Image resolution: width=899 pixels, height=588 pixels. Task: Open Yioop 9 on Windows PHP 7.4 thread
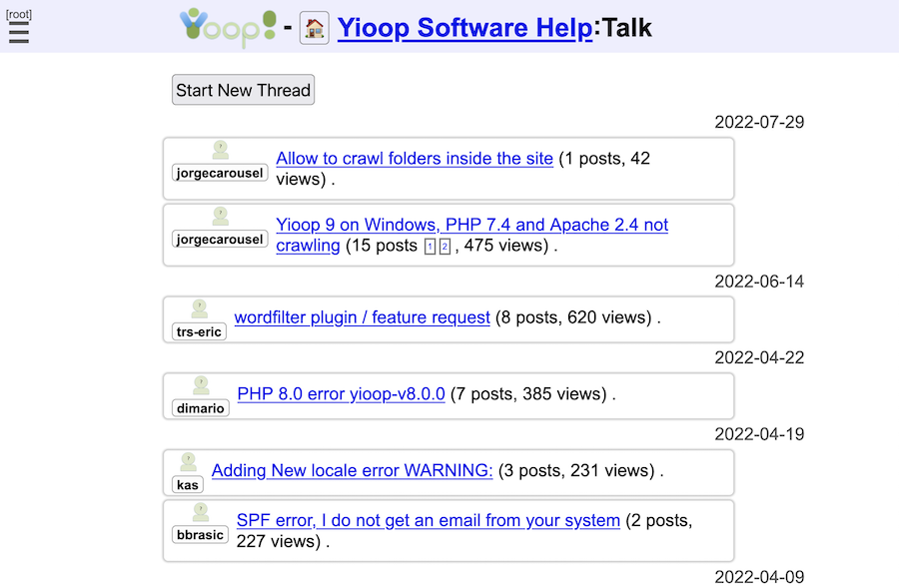coord(471,235)
